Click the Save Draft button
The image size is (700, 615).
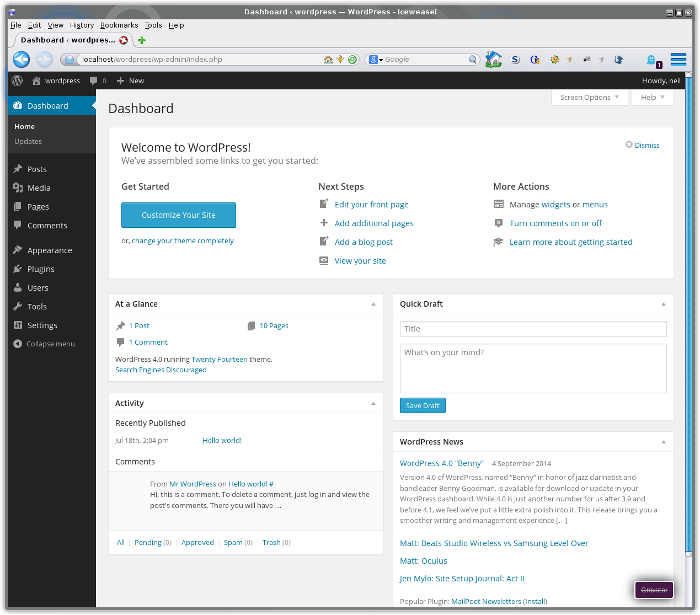click(x=423, y=405)
